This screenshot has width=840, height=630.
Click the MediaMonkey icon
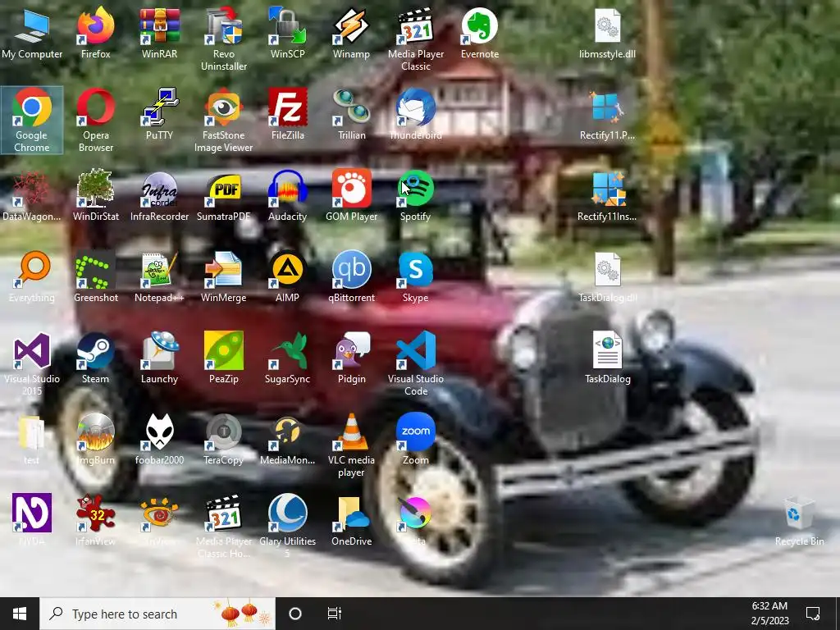click(287, 433)
